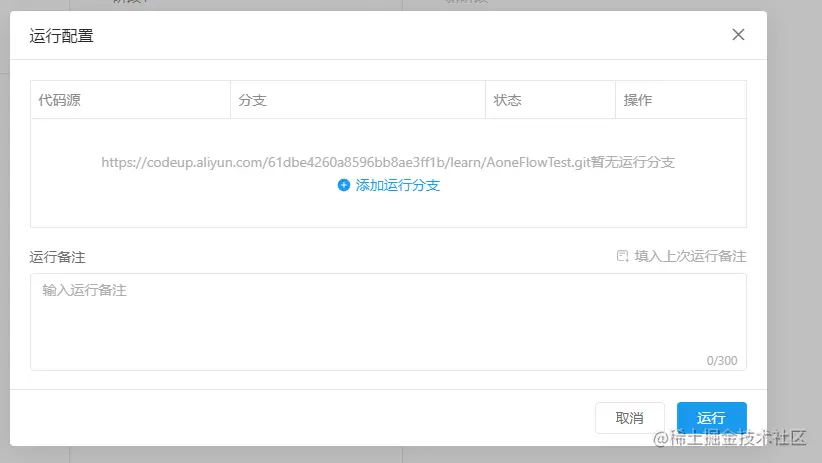Click the 运行配置 dialog title
822x463 pixels.
click(x=61, y=36)
